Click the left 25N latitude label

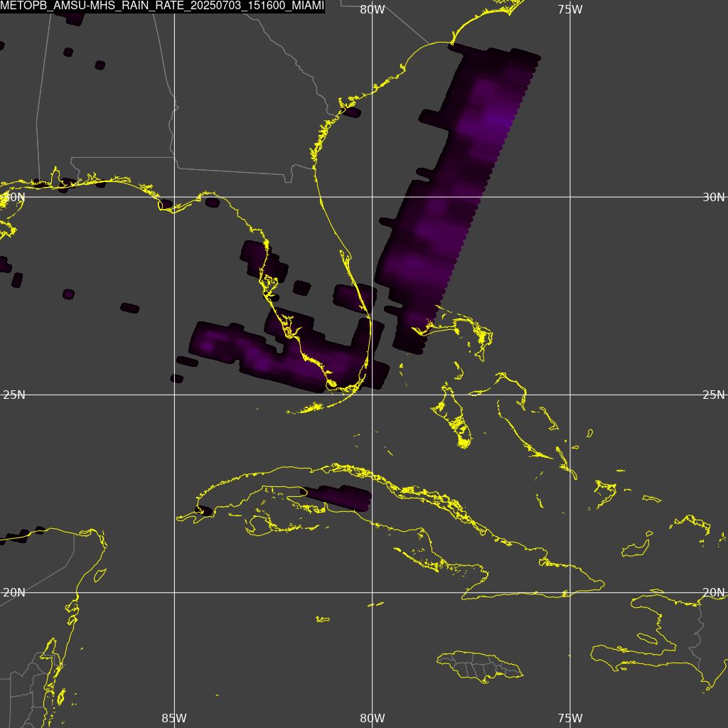pyautogui.click(x=14, y=395)
